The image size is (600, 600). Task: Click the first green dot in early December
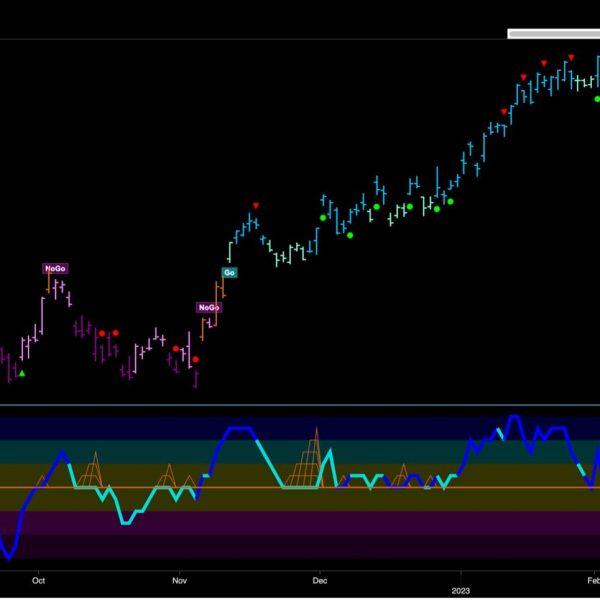coord(323,217)
